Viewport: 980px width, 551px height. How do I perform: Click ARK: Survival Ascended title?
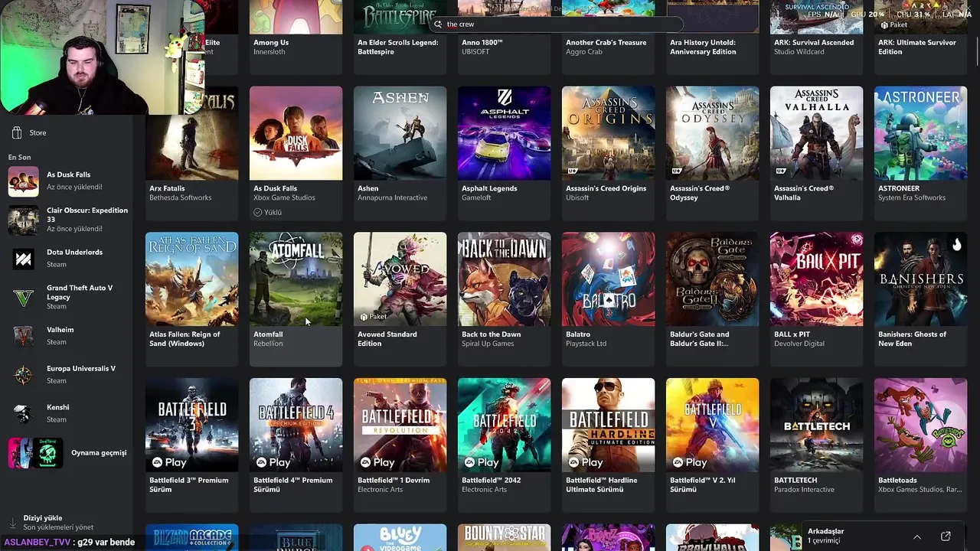point(814,43)
